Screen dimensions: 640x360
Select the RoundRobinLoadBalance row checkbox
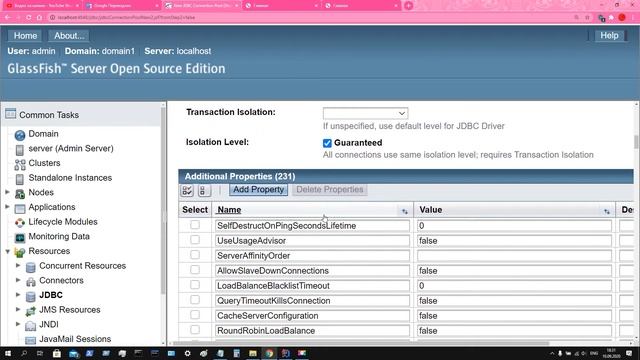point(195,330)
